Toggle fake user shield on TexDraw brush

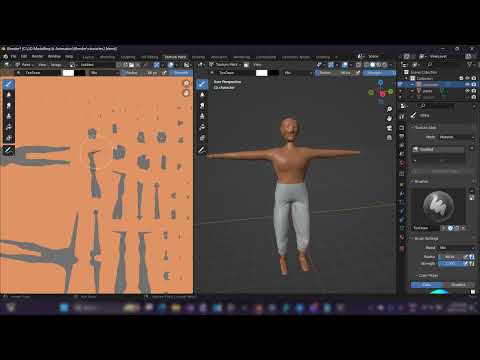[x=450, y=228]
